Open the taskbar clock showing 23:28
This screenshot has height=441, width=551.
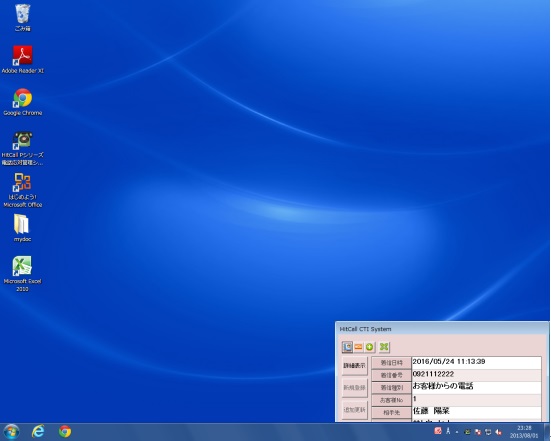point(524,432)
